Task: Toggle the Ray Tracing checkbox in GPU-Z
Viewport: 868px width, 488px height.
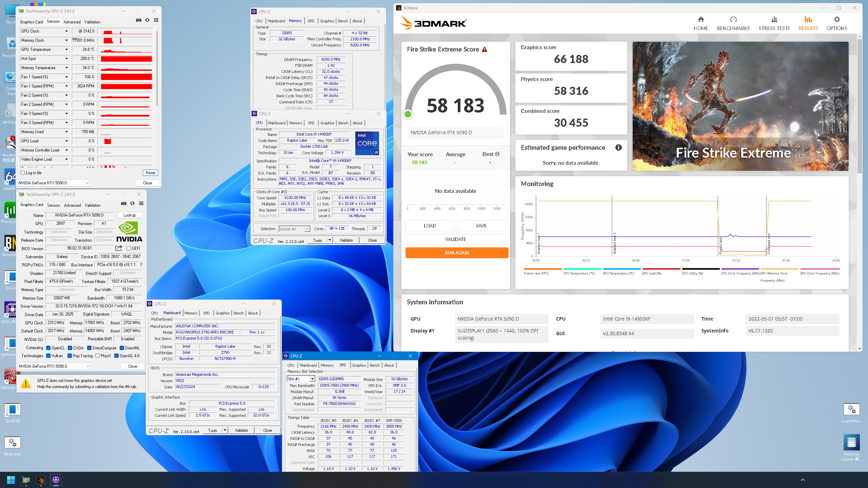Action: pyautogui.click(x=70, y=356)
